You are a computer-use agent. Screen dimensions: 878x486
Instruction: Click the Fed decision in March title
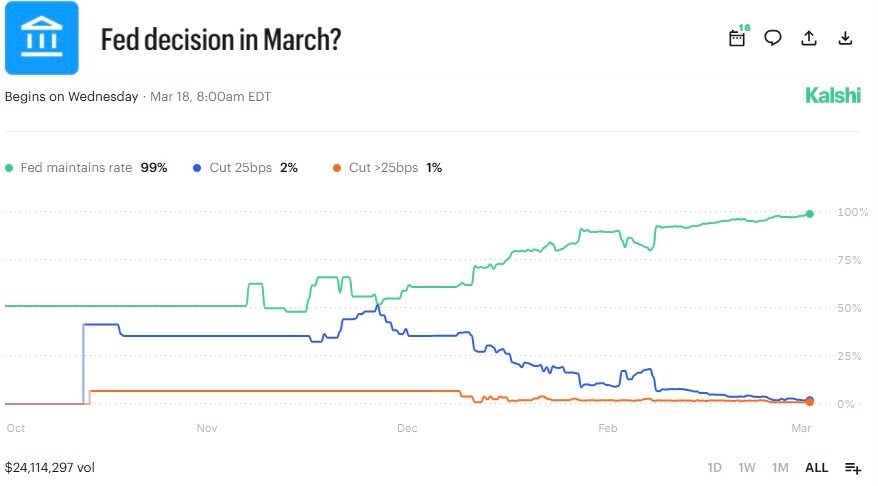222,40
